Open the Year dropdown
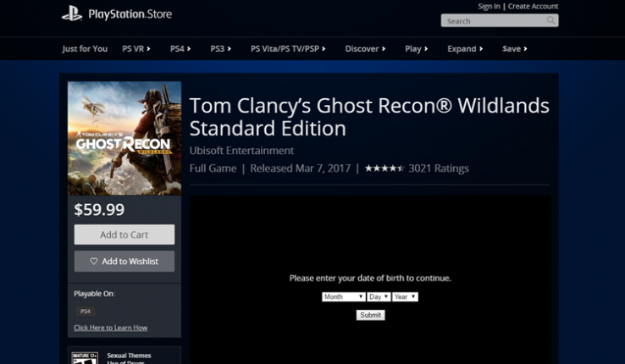625x364 pixels. [405, 296]
